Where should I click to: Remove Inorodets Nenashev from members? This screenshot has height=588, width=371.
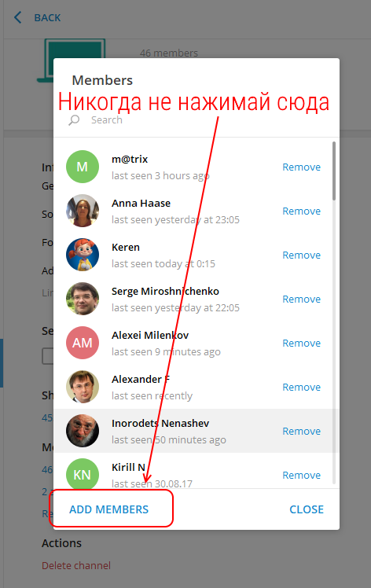302,432
